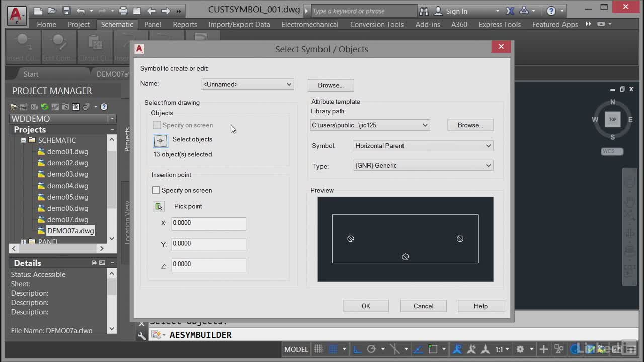Toggle the snap mode icon in status bar
Screen dimensions: 644x362
(x=333, y=349)
